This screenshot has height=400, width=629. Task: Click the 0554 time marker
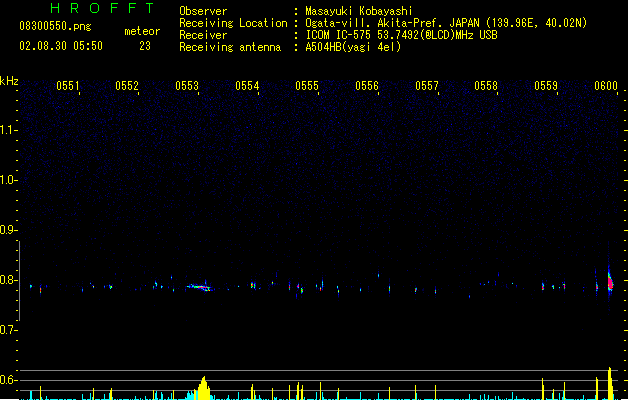[x=247, y=86]
